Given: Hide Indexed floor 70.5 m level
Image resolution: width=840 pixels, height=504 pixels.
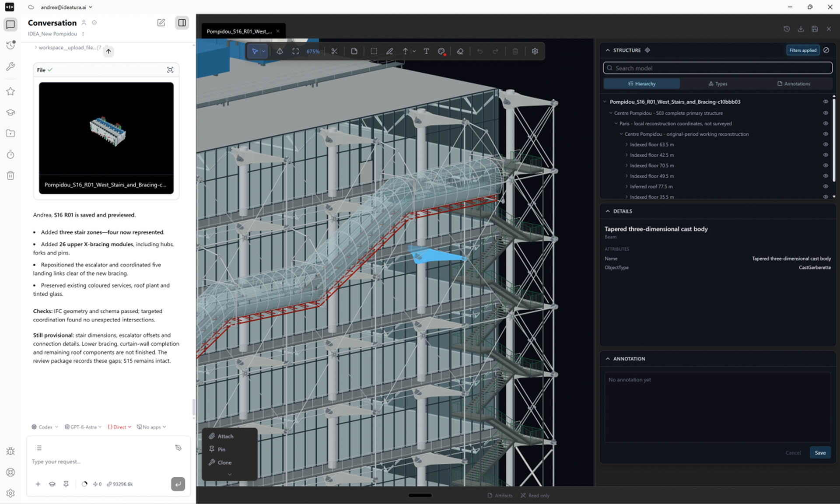Looking at the screenshot, I should coord(826,165).
